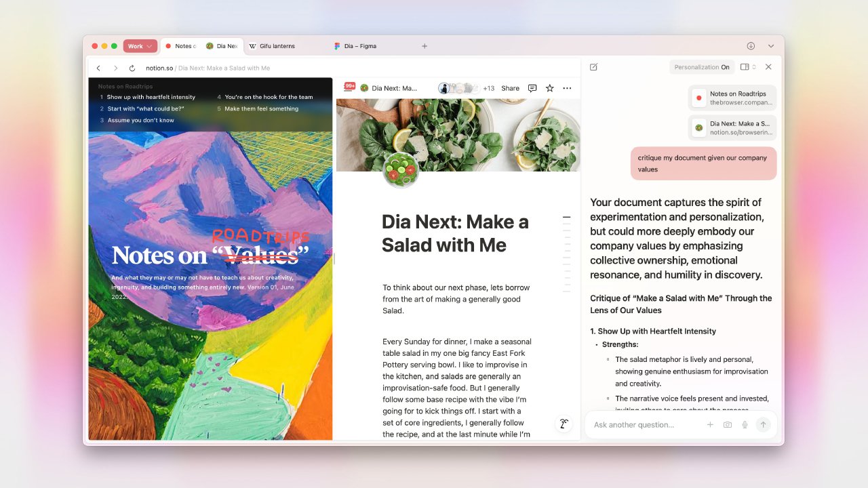Favorite the Notion page with star
The image size is (868, 488).
pyautogui.click(x=550, y=88)
